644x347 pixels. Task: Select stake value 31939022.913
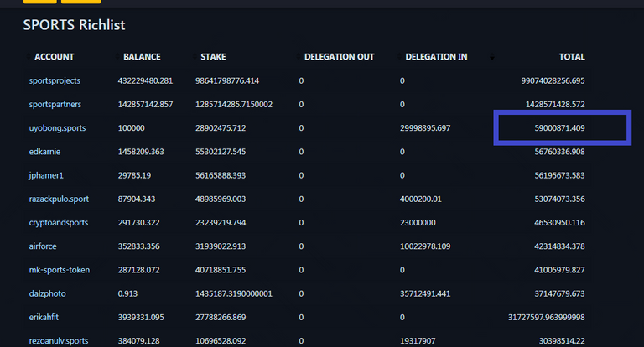[x=221, y=246]
